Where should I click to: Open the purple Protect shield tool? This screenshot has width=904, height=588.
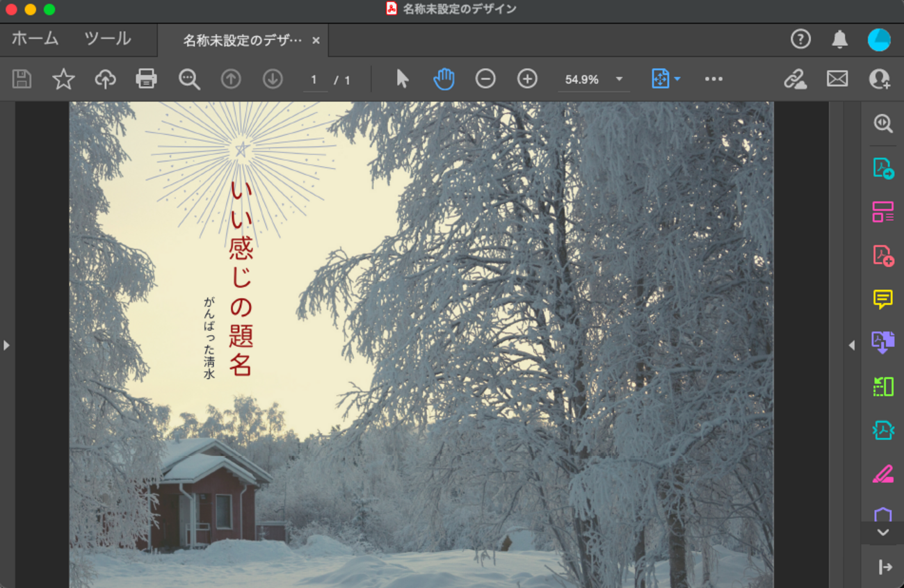[x=883, y=515]
